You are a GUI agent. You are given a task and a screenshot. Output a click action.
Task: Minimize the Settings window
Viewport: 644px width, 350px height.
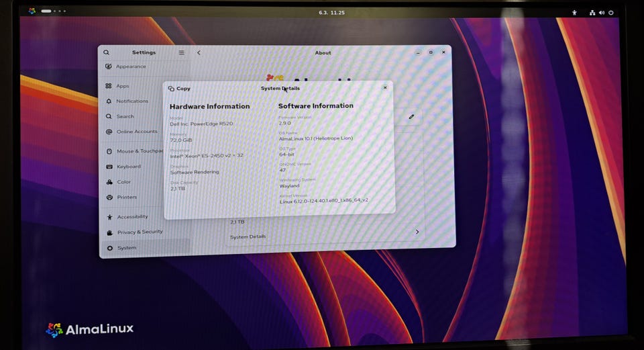(418, 52)
